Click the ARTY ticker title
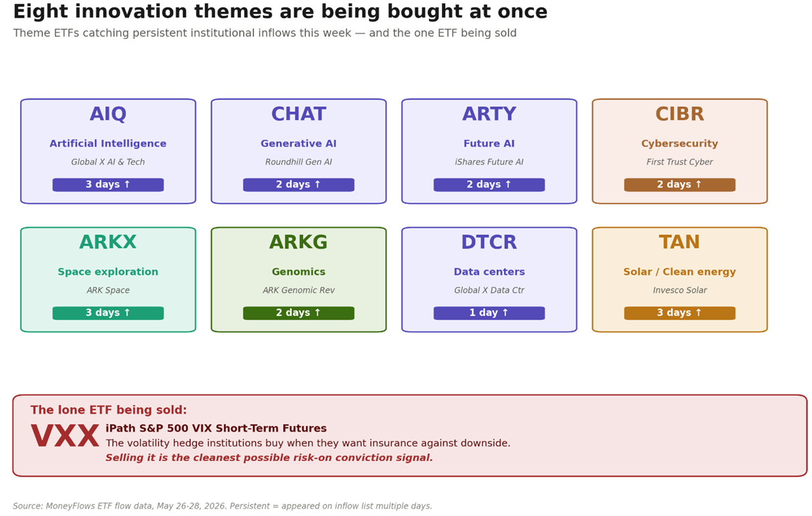 489,114
